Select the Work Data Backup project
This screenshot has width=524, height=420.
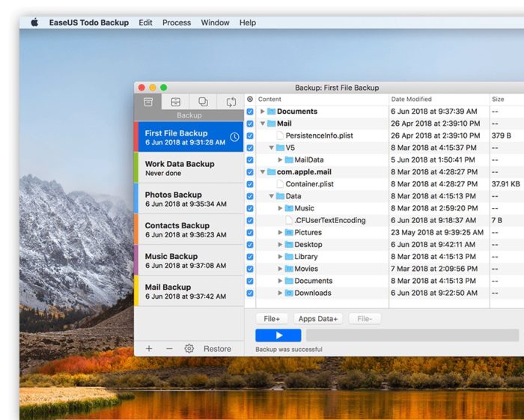(x=189, y=168)
